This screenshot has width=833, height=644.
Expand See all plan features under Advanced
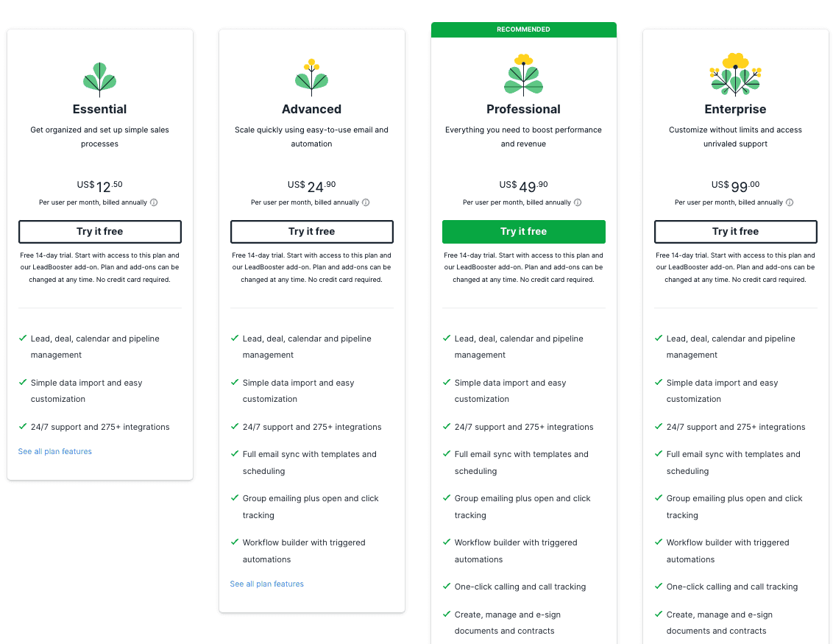(266, 584)
